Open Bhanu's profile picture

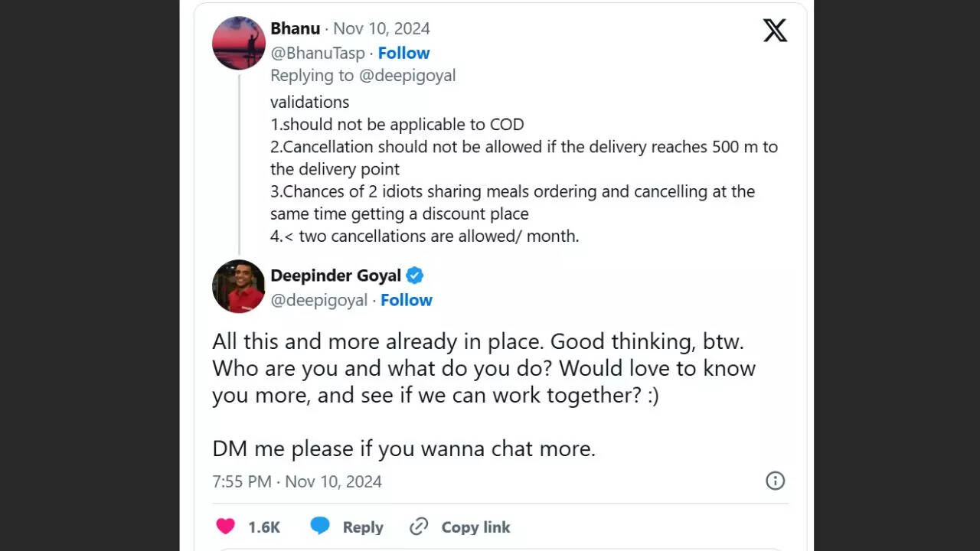(238, 43)
